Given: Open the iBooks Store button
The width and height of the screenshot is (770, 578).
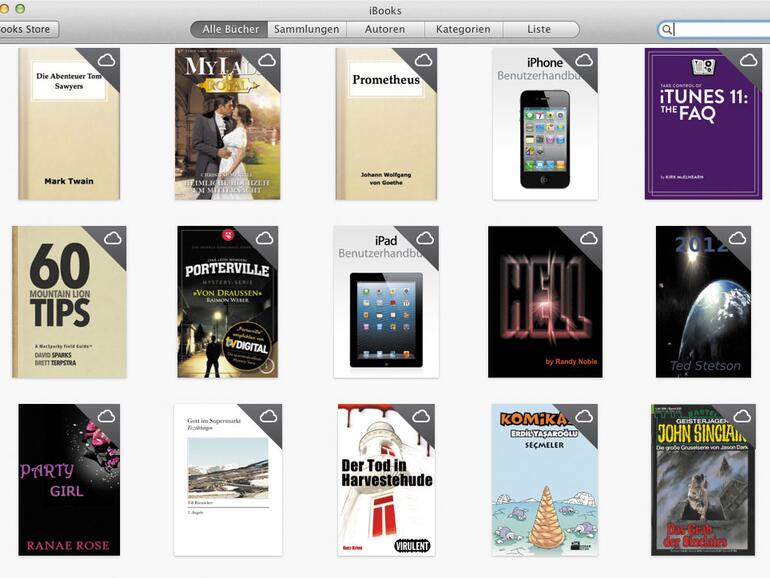Looking at the screenshot, I should click(27, 29).
